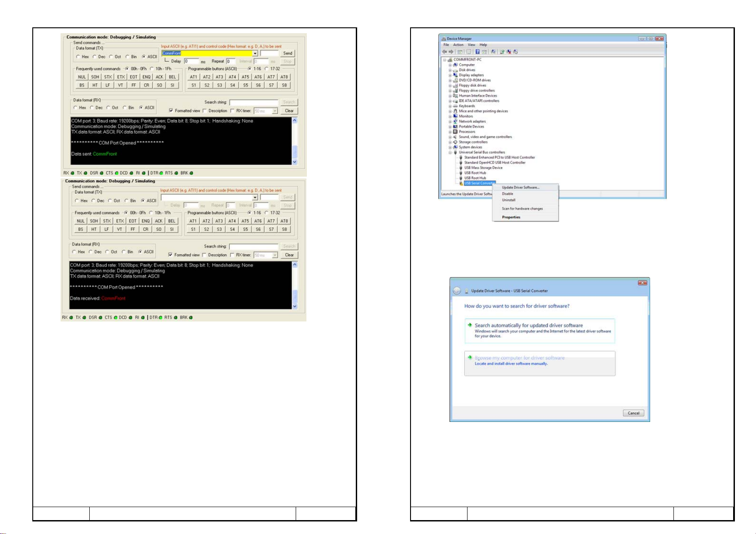Click the BRK LED in the Data sent panel
The image size is (756, 534).
pos(192,173)
